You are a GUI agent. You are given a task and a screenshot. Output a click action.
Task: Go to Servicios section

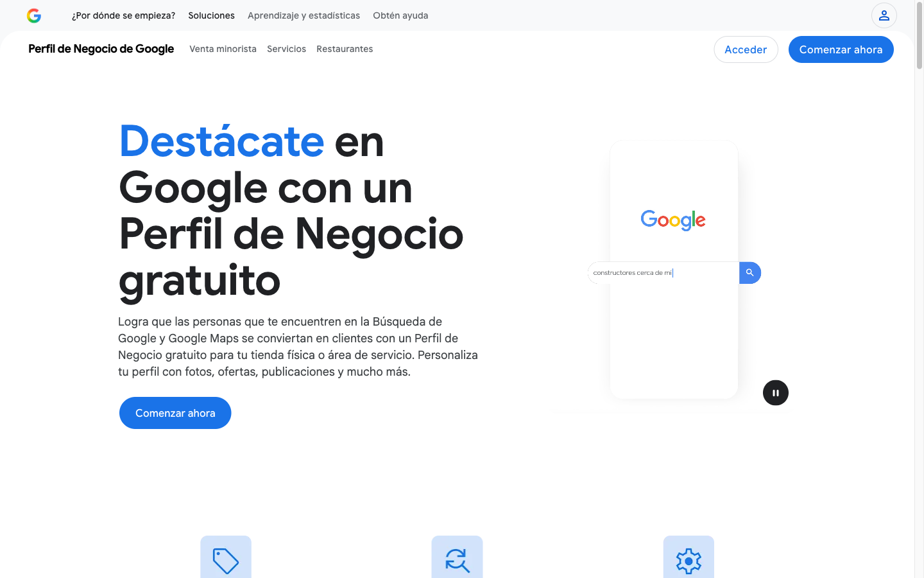[286, 49]
